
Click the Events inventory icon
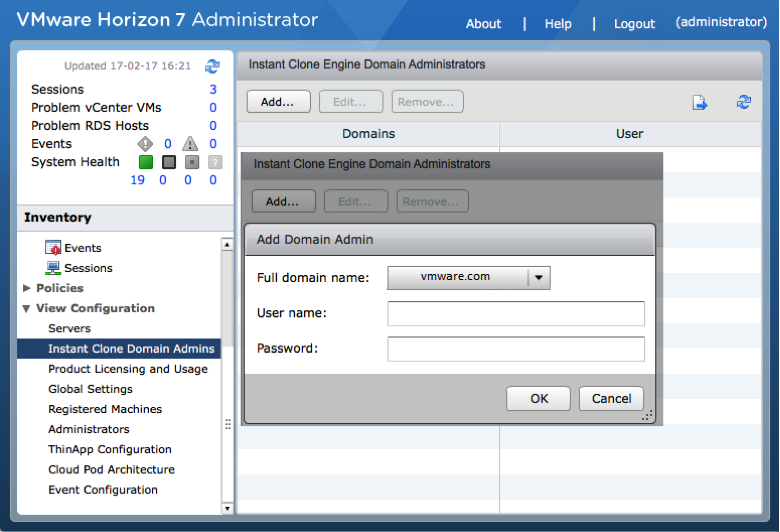pyautogui.click(x=53, y=247)
